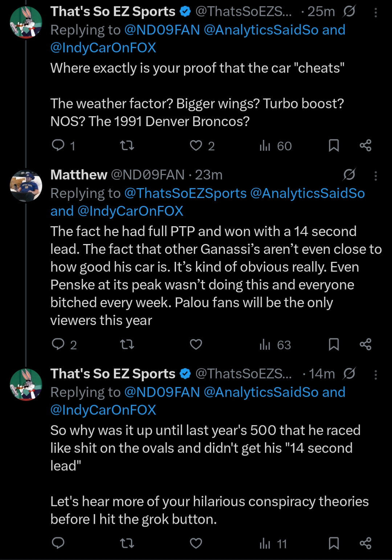Open Grok icon on Matthew's tweet

[349, 175]
